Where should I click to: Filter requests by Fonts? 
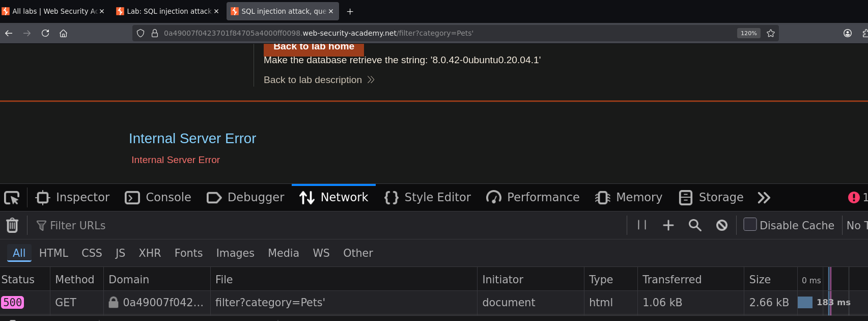(x=188, y=253)
